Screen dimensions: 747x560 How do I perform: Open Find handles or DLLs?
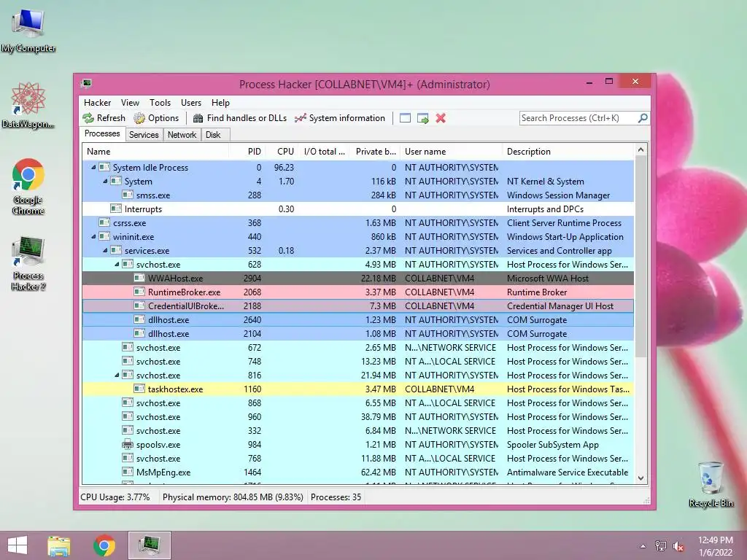tap(240, 118)
